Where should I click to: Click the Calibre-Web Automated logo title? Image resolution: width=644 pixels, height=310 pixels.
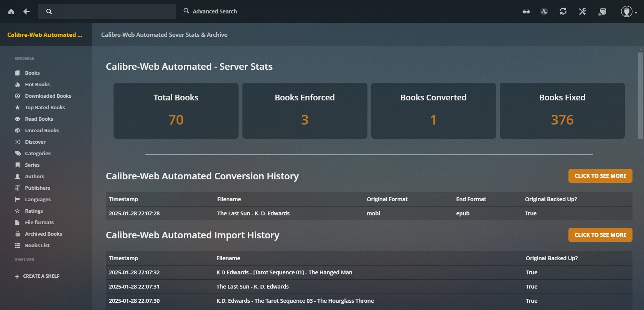tap(44, 34)
